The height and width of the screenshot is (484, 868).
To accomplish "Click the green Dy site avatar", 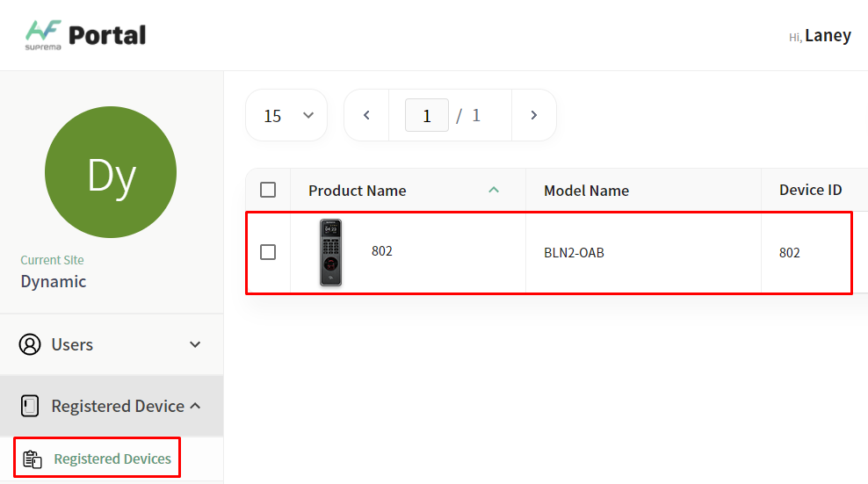I will pos(111,172).
